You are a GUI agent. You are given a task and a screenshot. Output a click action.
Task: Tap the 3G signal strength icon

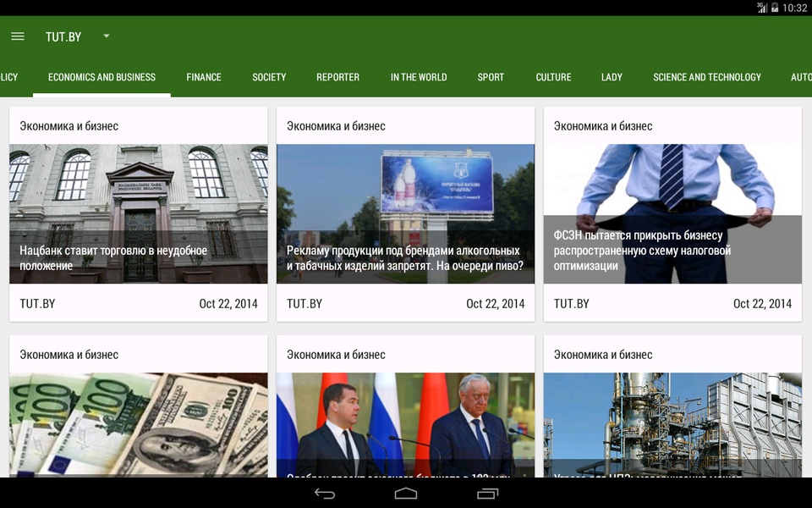click(x=762, y=8)
